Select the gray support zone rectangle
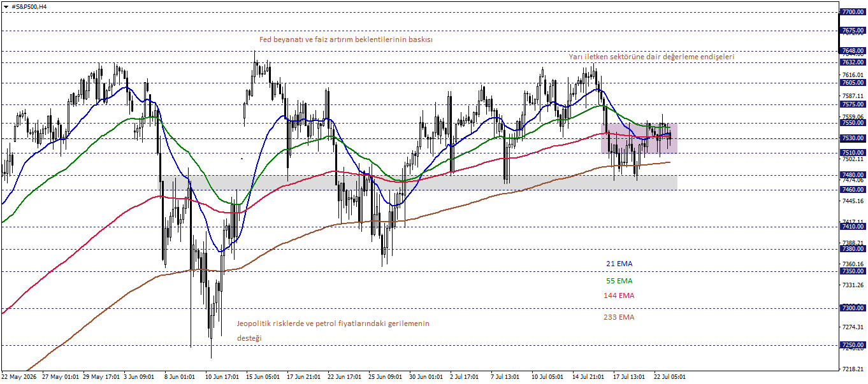 point(418,182)
